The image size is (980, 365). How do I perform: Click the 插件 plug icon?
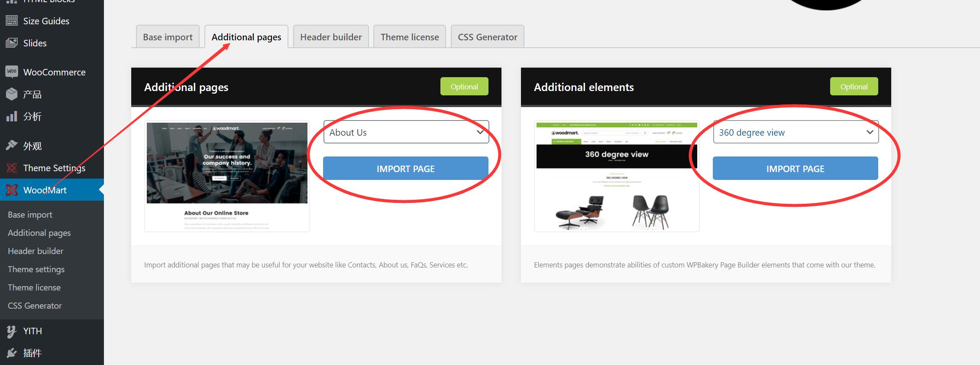pos(12,353)
